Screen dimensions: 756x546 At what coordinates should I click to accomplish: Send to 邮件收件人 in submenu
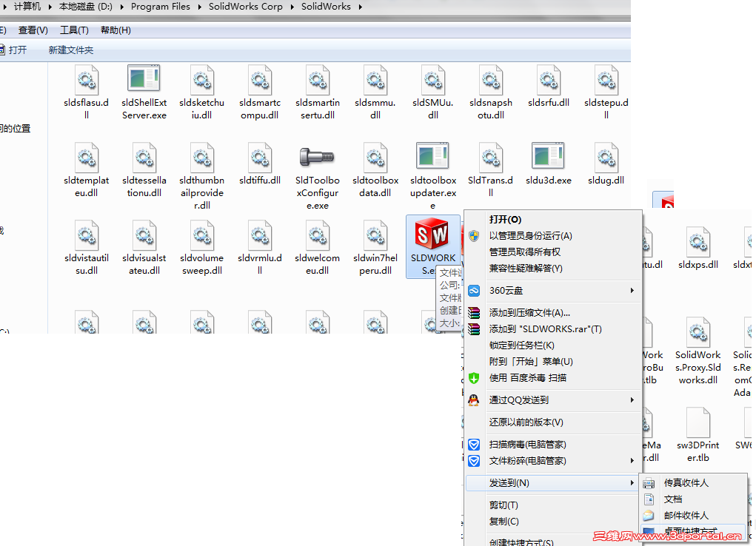coord(693,516)
